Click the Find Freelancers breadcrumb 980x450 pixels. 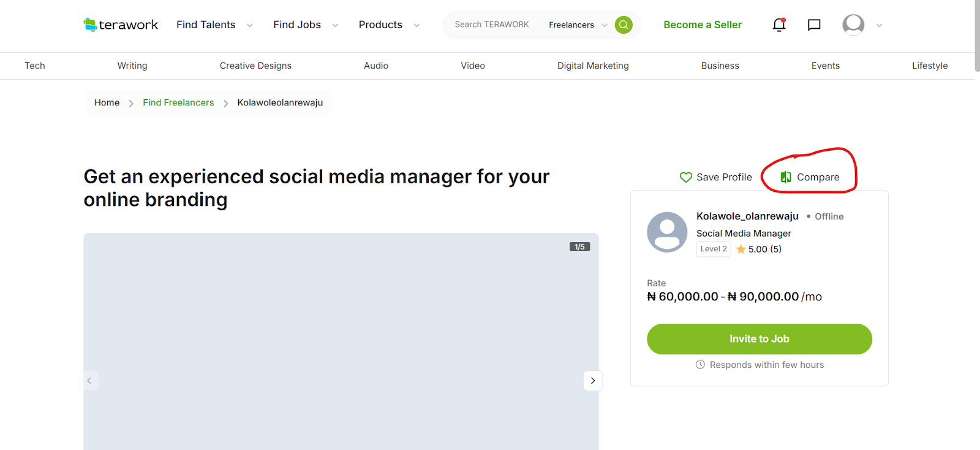178,102
